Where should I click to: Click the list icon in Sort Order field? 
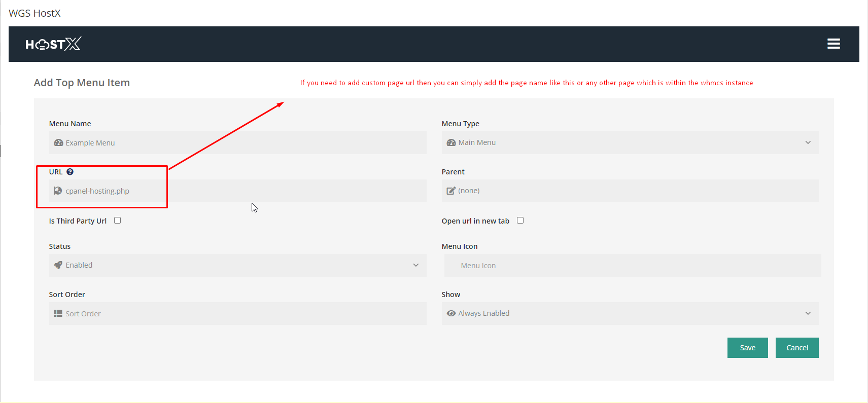(58, 314)
